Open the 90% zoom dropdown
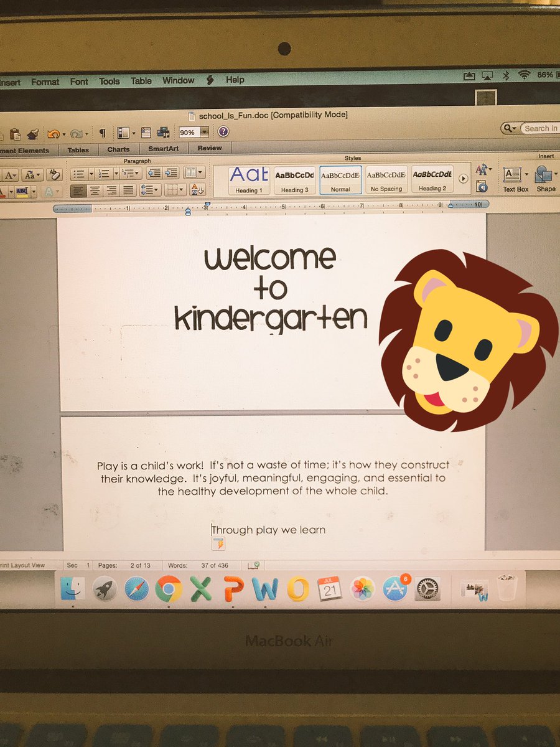This screenshot has width=560, height=747. [x=204, y=132]
